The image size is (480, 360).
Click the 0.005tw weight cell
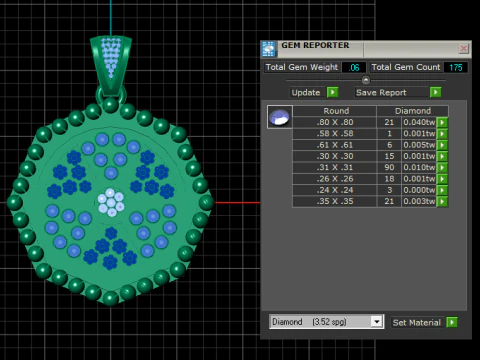coord(419,145)
